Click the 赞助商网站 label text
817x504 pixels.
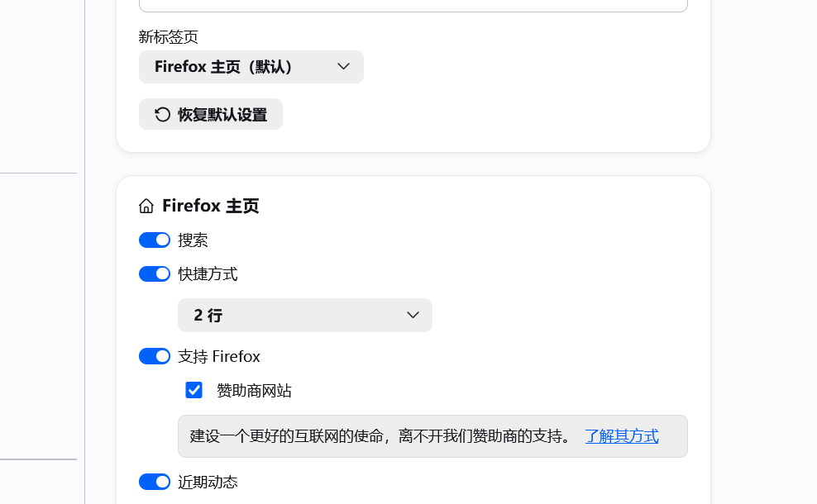coord(254,391)
